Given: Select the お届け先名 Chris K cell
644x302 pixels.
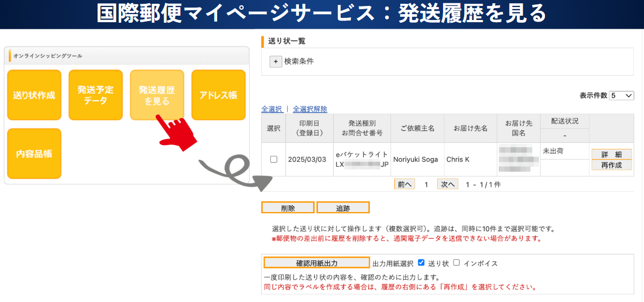Looking at the screenshot, I should coord(458,160).
